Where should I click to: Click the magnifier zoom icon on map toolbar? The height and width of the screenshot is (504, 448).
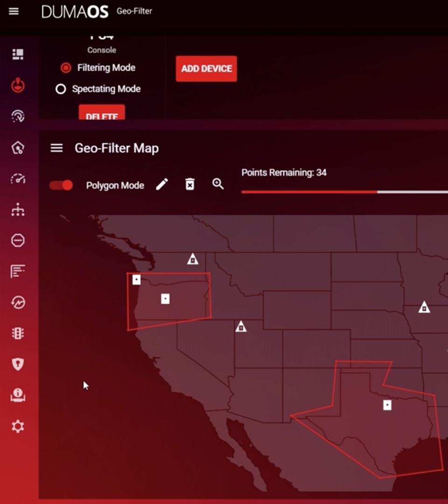tap(218, 184)
